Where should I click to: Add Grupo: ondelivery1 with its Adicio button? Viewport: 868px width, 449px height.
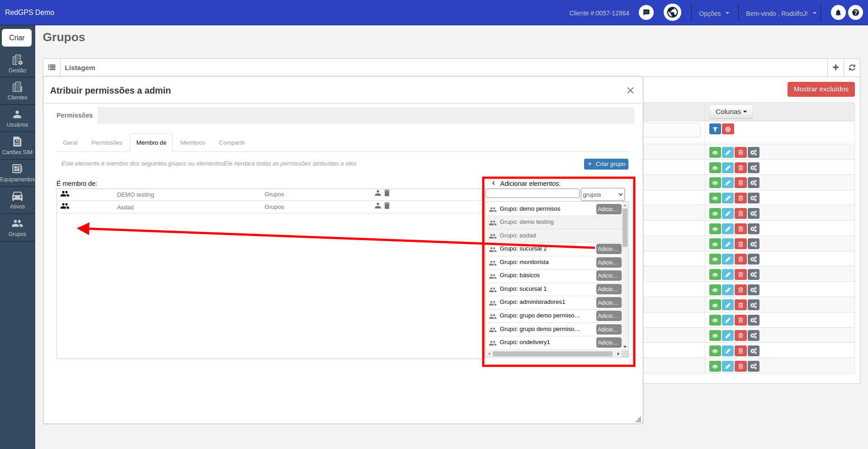[x=609, y=343]
